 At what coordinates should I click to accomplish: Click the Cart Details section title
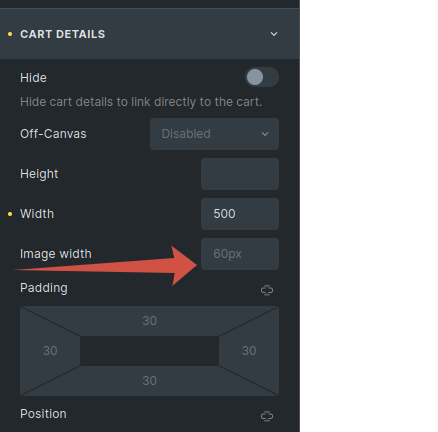63,34
